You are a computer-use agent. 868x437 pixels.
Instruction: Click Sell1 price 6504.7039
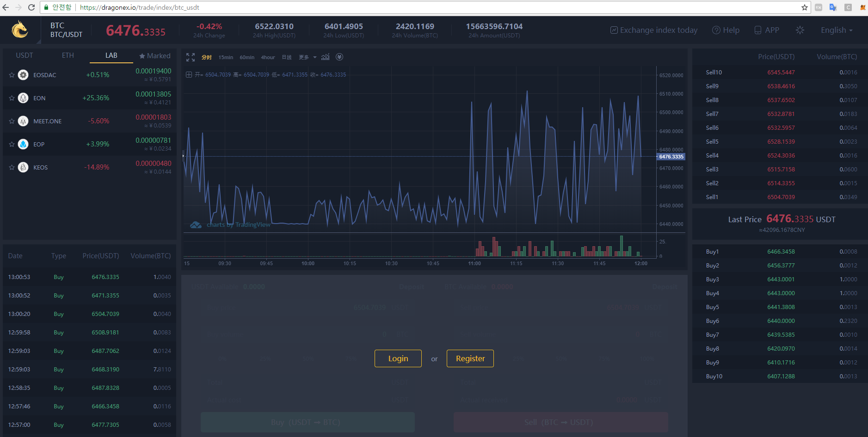(x=781, y=197)
